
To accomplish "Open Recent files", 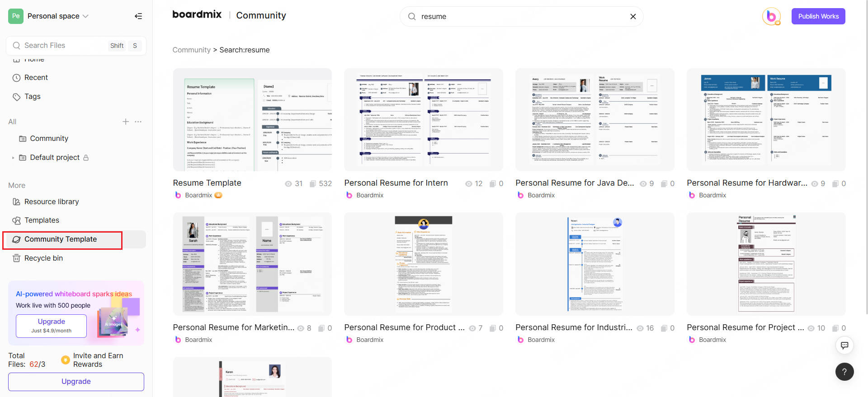I will click(x=36, y=78).
